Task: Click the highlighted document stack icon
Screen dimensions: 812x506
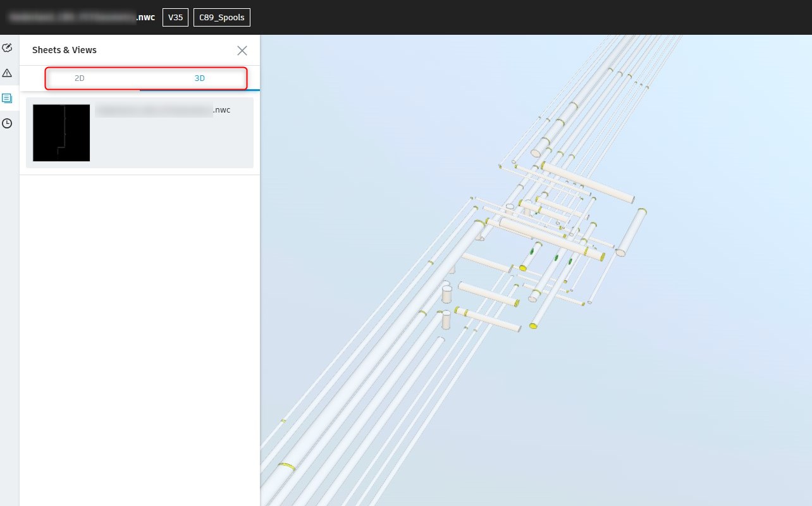Action: 8,98
